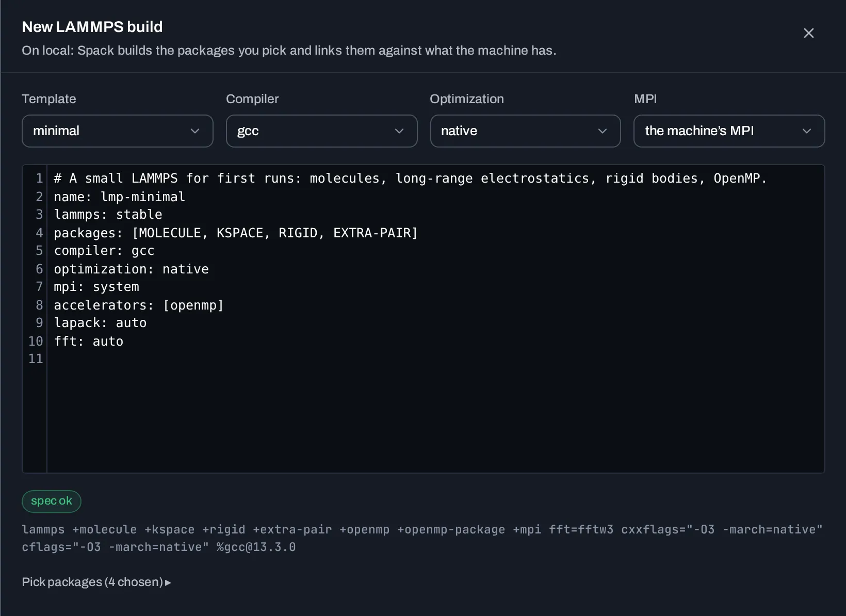Image resolution: width=846 pixels, height=616 pixels.
Task: Place cursor on empty editor line 11
Action: tap(435, 359)
